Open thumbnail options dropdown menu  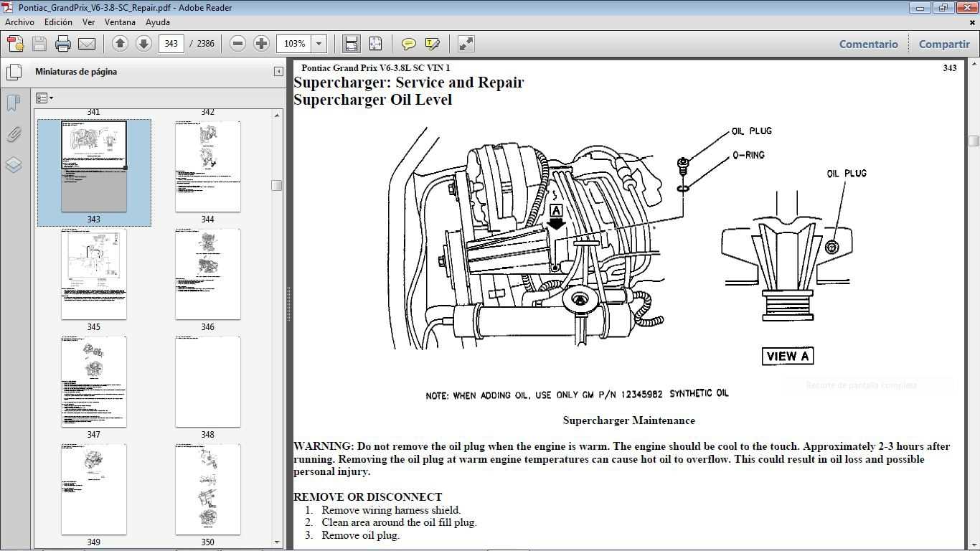coord(44,98)
